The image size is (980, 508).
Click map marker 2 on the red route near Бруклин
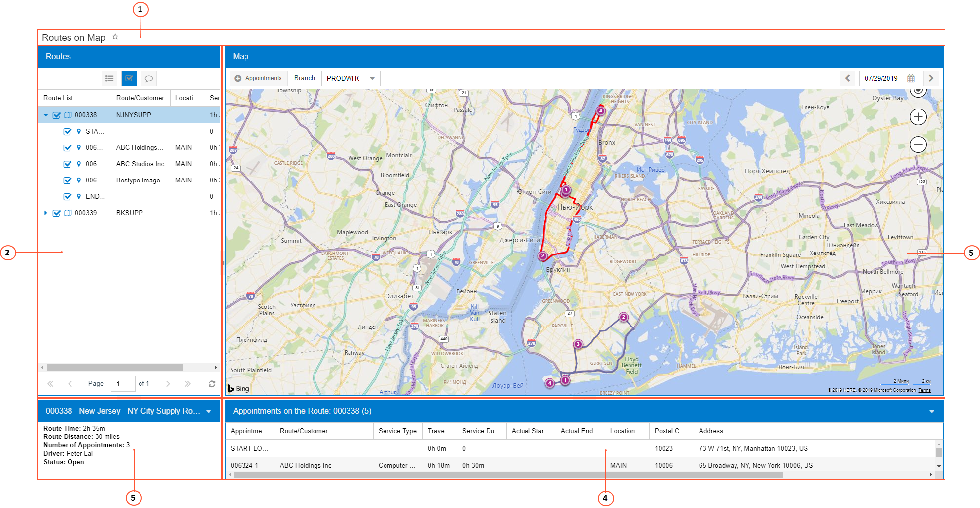542,255
